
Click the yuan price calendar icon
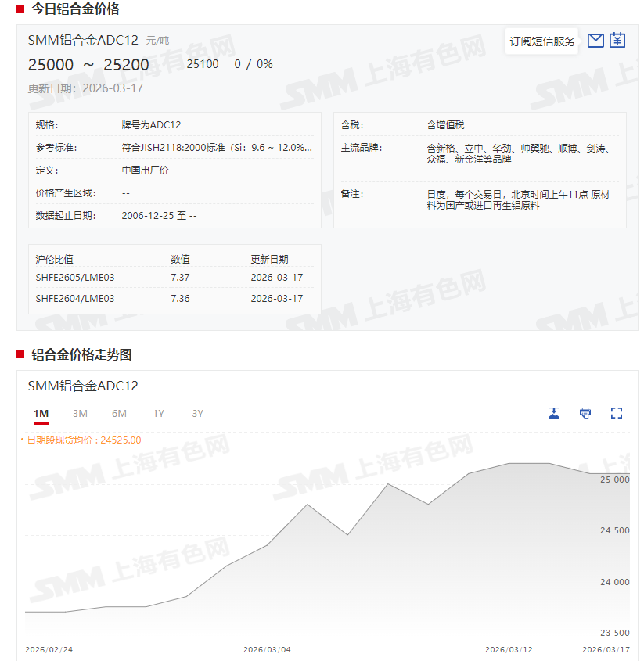617,41
